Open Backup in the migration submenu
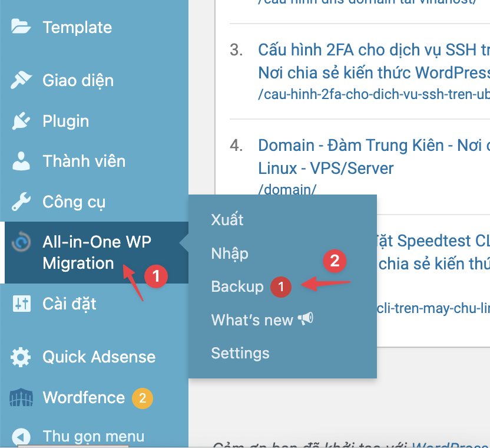This screenshot has width=490, height=448. (237, 286)
